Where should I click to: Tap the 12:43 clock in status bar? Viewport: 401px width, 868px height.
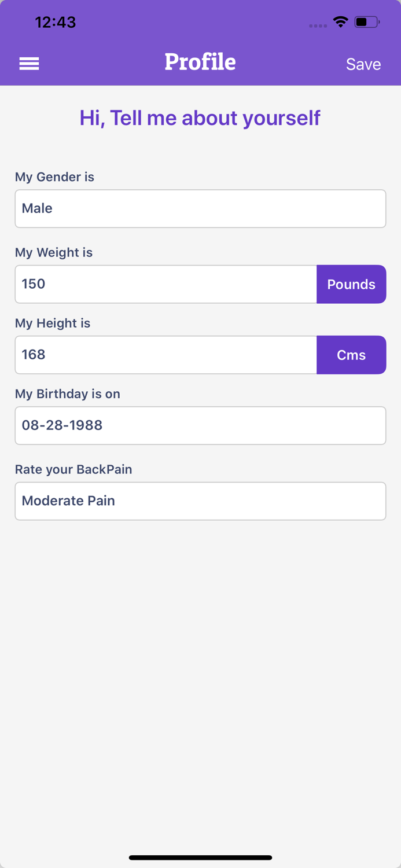(x=56, y=22)
